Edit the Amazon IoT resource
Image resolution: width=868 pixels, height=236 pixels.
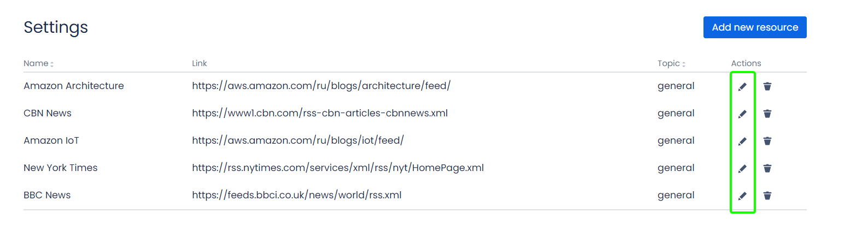(x=742, y=141)
